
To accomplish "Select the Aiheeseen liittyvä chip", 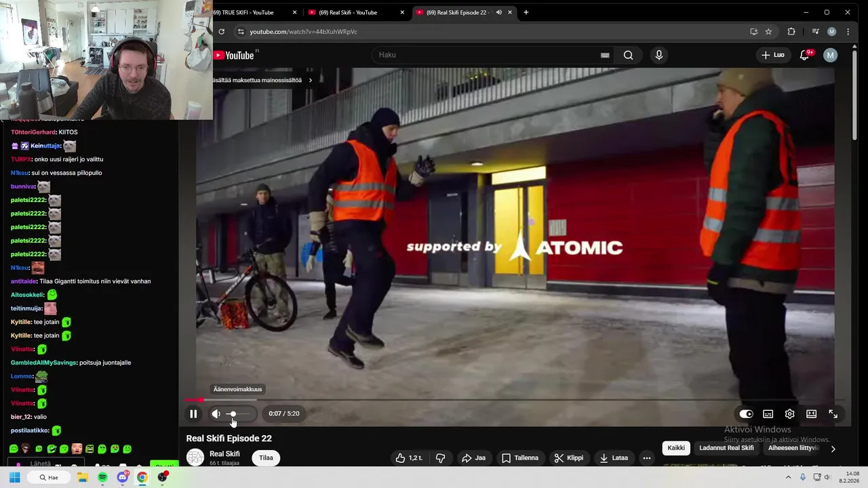I will click(793, 447).
